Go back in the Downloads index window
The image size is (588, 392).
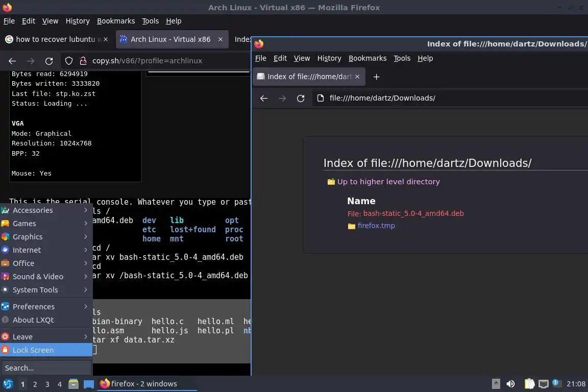[264, 99]
